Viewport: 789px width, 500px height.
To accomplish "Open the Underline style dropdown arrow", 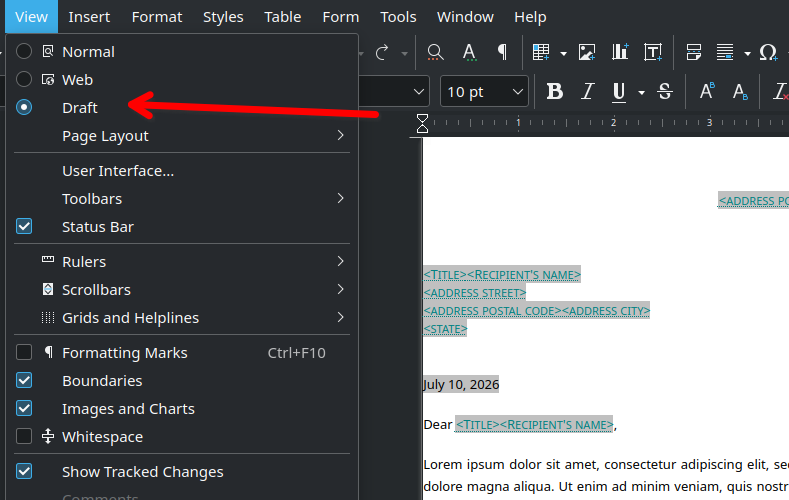I will 641,93.
